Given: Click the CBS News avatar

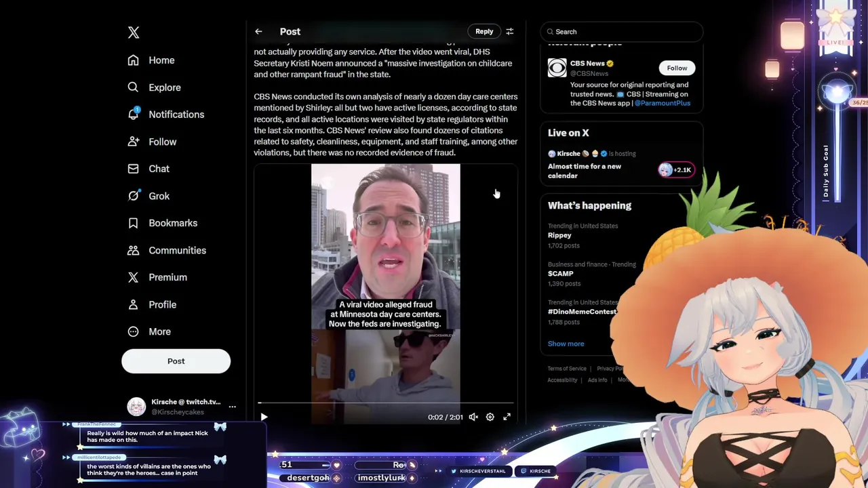Looking at the screenshot, I should [x=557, y=68].
